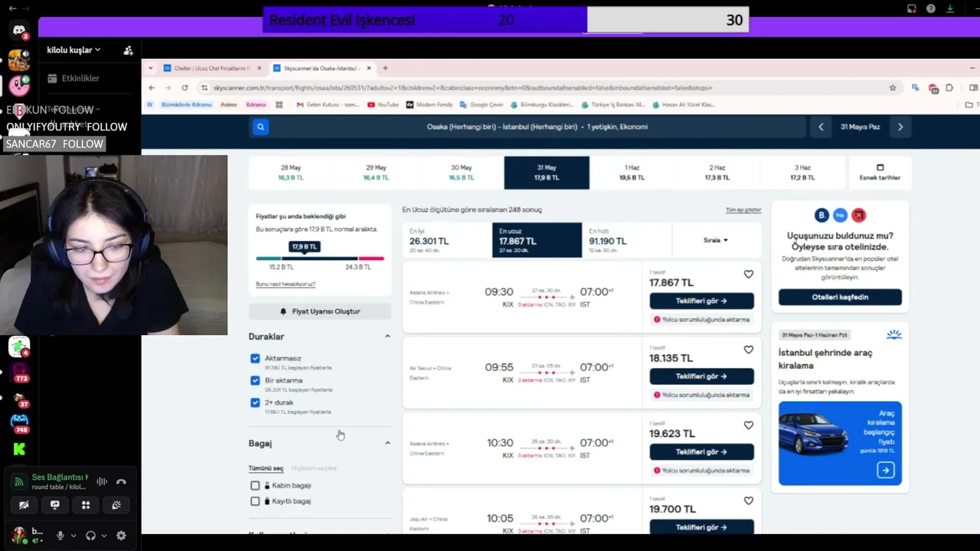Viewport: 980px width, 551px height.
Task: Invite people to kilolu kuşlar server
Action: pos(128,51)
